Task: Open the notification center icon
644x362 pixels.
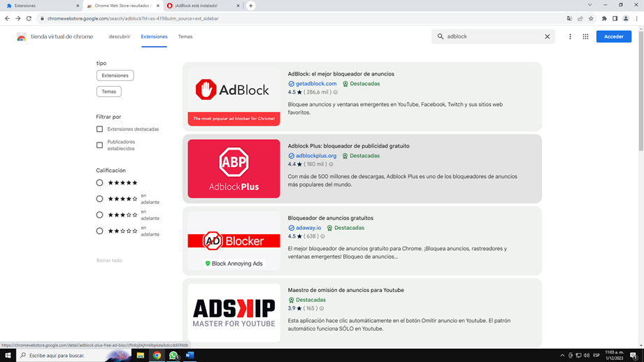Action: click(634, 356)
